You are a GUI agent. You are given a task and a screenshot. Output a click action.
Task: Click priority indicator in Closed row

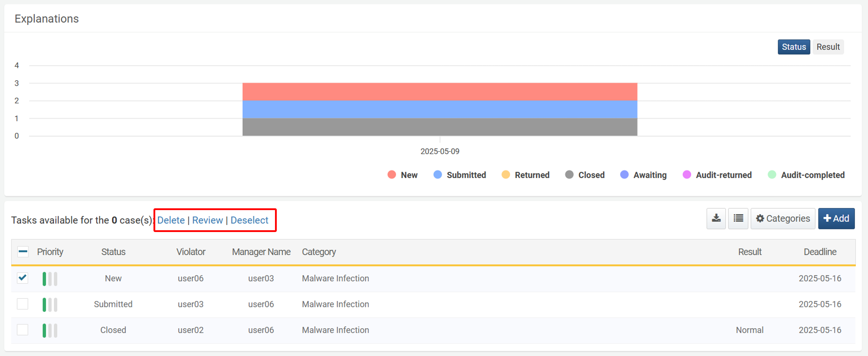click(50, 330)
